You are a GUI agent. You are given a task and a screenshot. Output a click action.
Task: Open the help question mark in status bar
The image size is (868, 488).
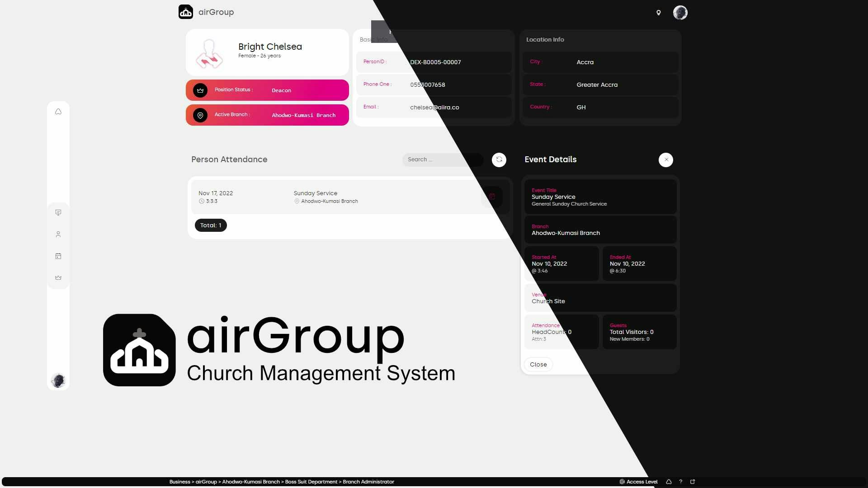coord(680,482)
